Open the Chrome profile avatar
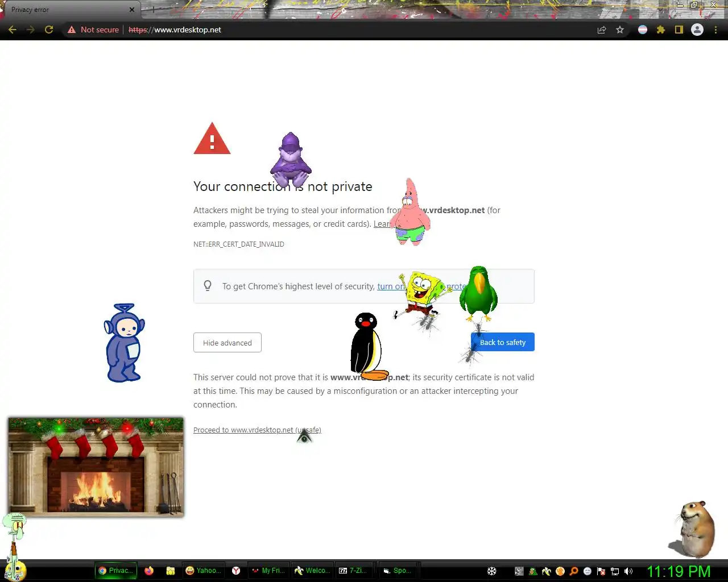This screenshot has width=728, height=582. (697, 30)
